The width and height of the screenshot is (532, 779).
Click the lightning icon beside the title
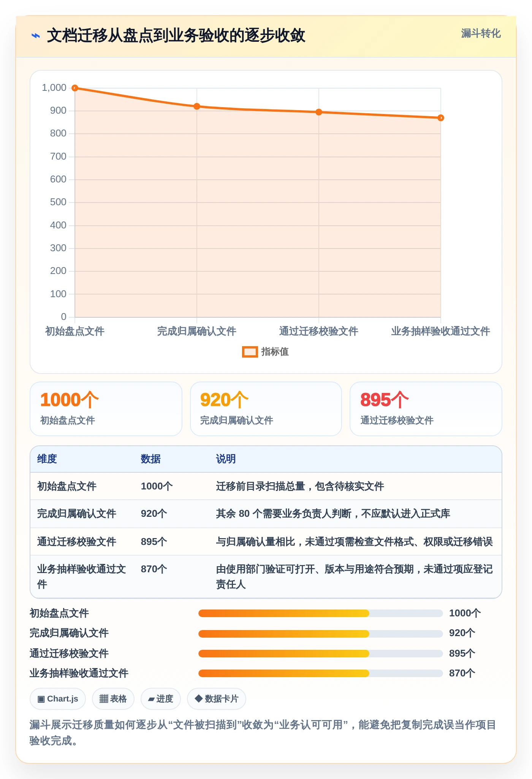tap(35, 36)
